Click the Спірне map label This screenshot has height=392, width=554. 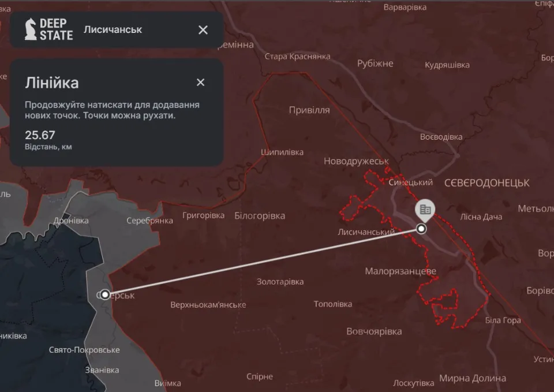click(260, 377)
